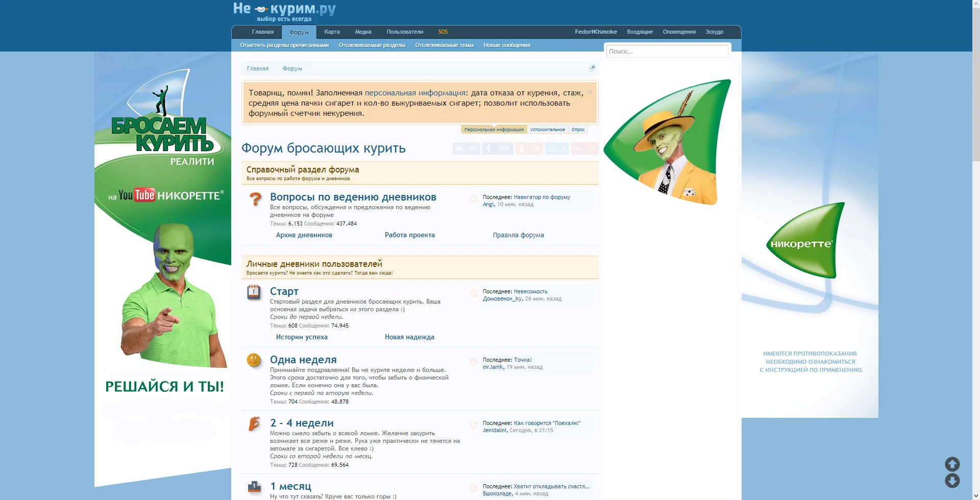The width and height of the screenshot is (980, 500).
Task: Open the SOS navigation tab
Action: [443, 32]
